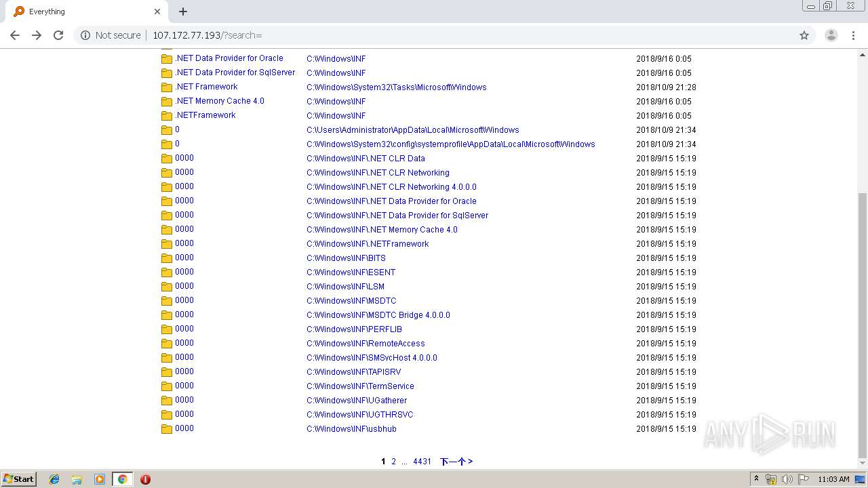Open path C:\Windows\INF\SMSvcHost 4.0.0.0

(x=372, y=358)
